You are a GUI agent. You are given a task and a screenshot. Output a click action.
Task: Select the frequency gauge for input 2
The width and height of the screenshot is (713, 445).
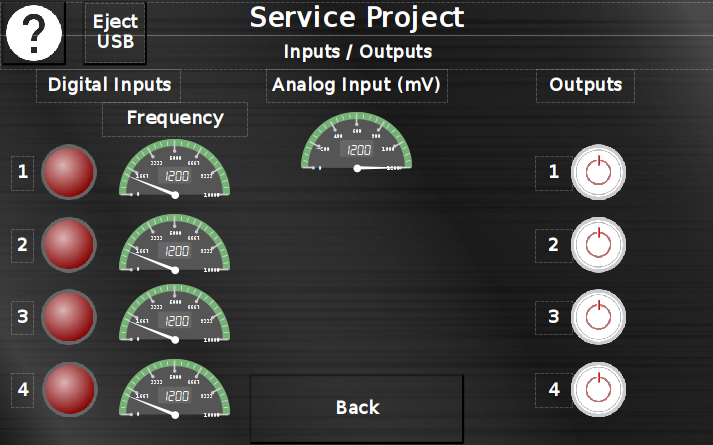pyautogui.click(x=175, y=243)
